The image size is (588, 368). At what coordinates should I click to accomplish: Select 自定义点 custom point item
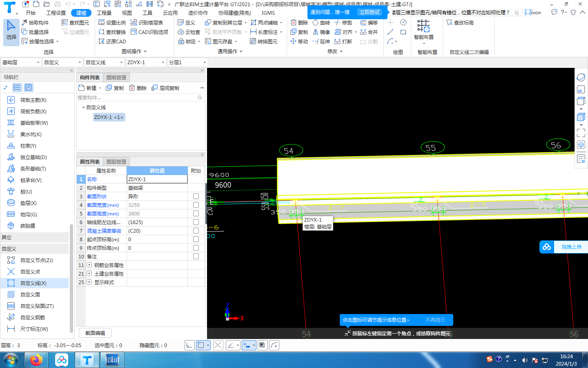[x=30, y=272]
